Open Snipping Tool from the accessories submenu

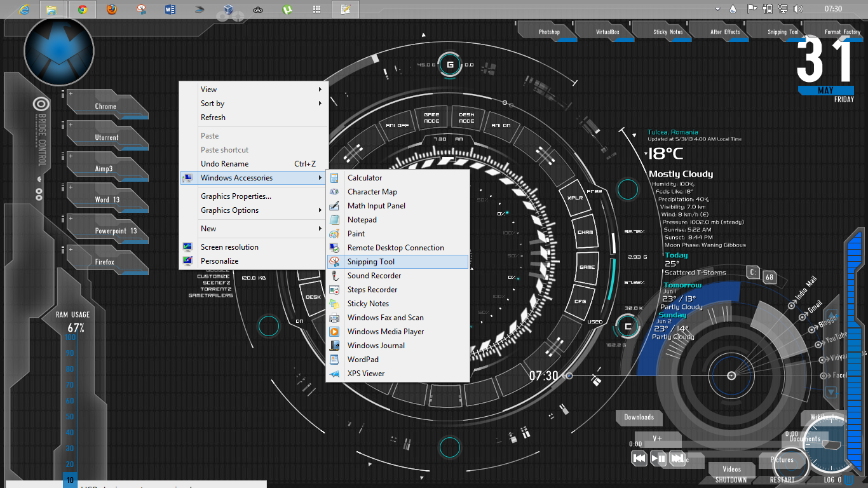pos(371,262)
